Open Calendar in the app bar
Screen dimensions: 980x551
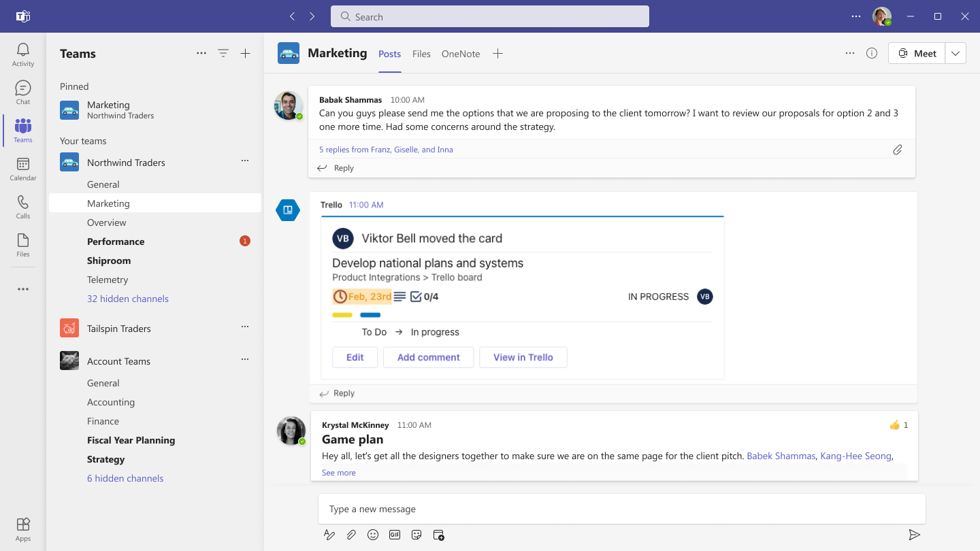point(23,169)
